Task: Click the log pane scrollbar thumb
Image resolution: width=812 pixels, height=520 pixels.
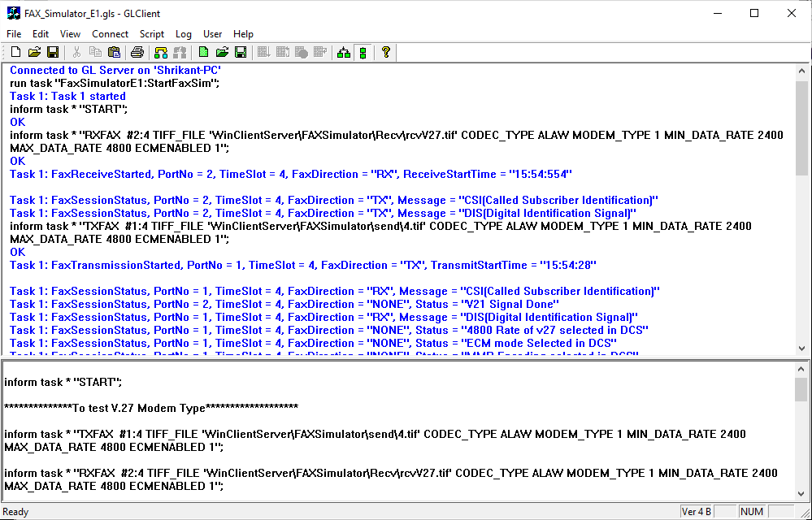Action: coord(801,128)
